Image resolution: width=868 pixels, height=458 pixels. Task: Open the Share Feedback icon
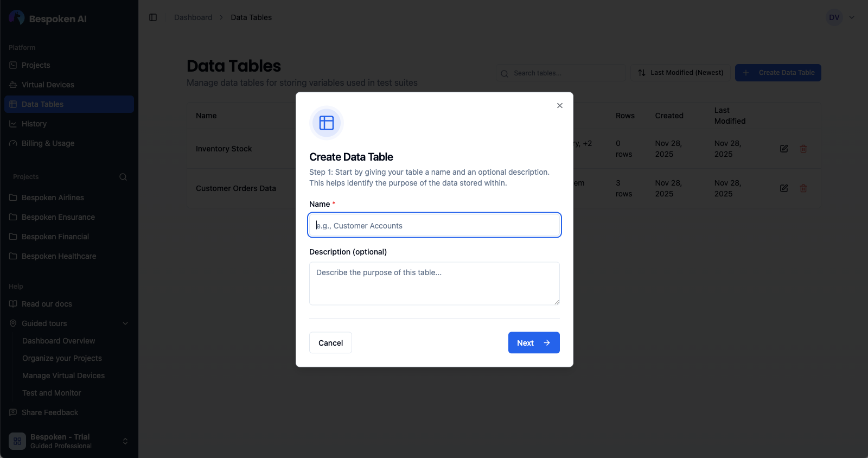[12, 412]
